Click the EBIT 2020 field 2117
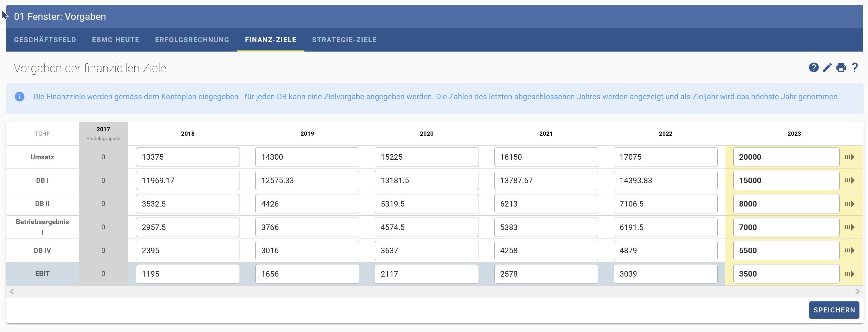Image resolution: width=868 pixels, height=332 pixels. point(427,274)
